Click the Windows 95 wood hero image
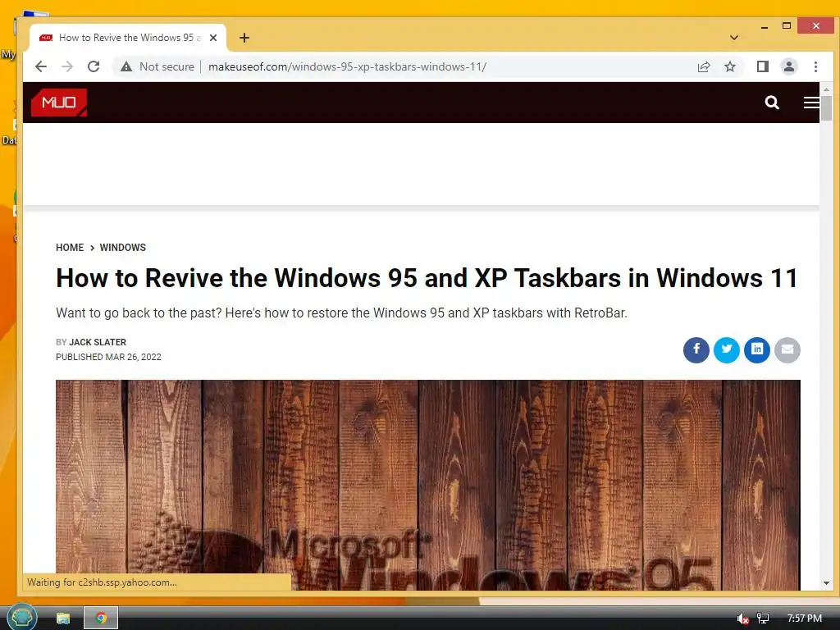 (428, 485)
